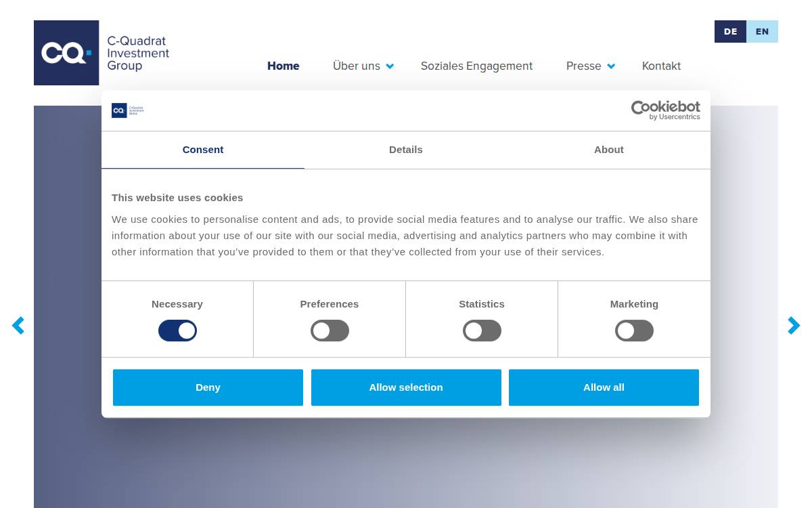This screenshot has height=508, width=812.
Task: Open the Presse menu item
Action: pyautogui.click(x=584, y=66)
